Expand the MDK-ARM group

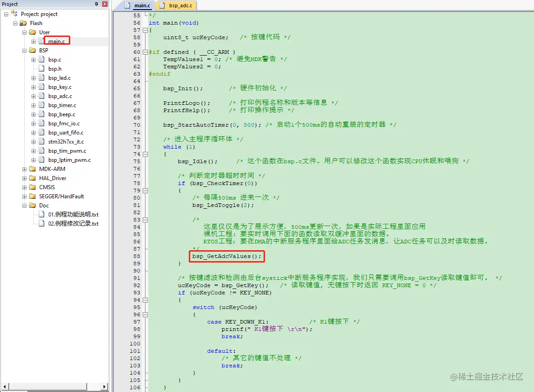tap(25, 169)
